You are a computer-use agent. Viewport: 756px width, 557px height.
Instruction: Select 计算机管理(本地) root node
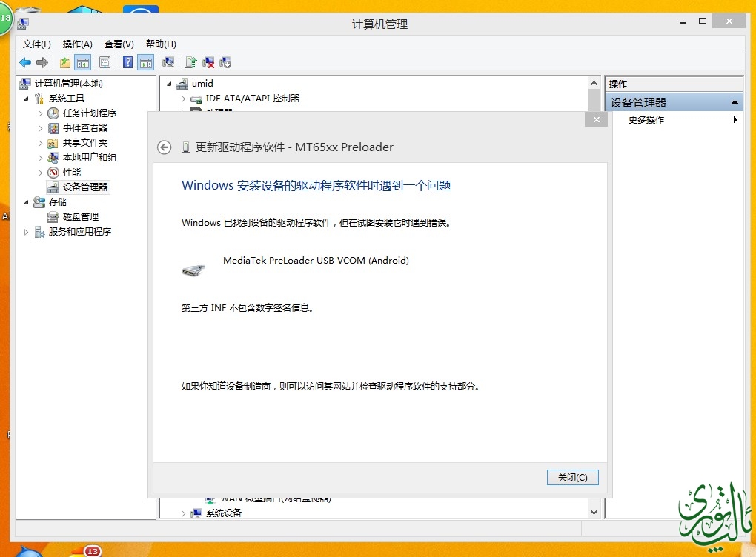coord(68,84)
